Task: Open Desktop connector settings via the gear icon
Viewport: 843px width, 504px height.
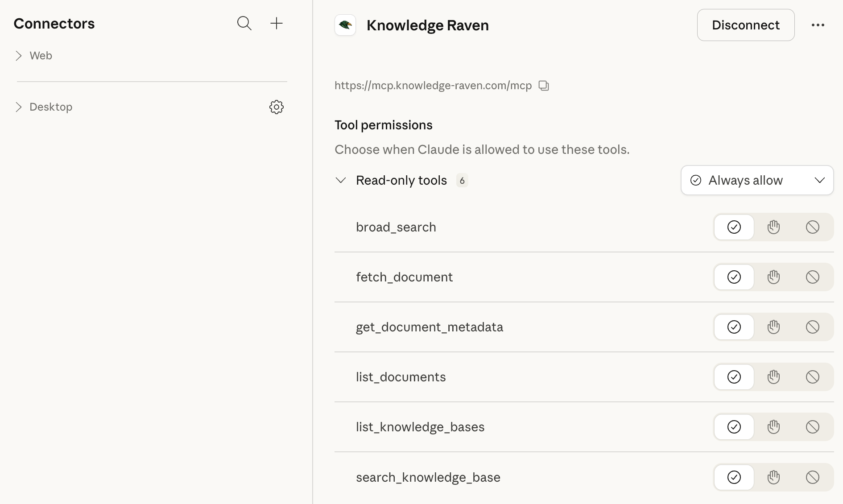Action: (277, 107)
